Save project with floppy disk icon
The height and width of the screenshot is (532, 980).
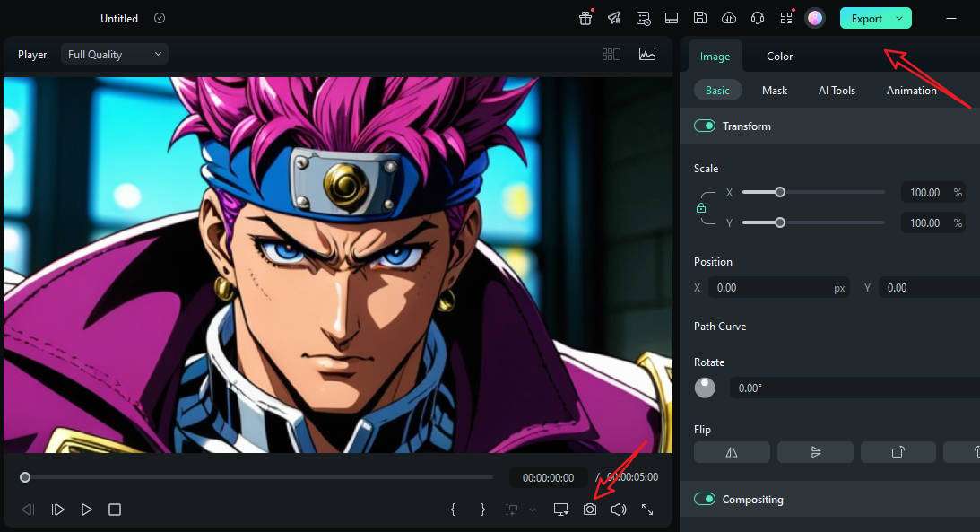pos(700,18)
